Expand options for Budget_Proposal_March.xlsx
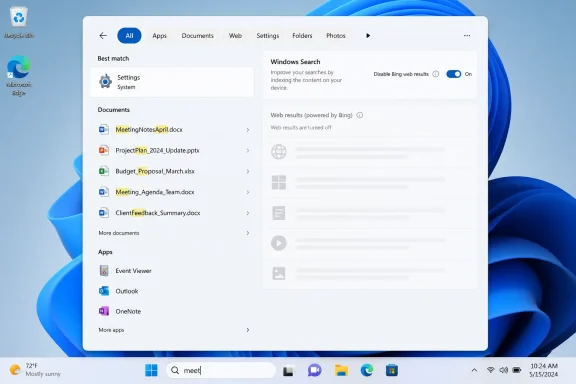576x384 pixels. click(248, 171)
